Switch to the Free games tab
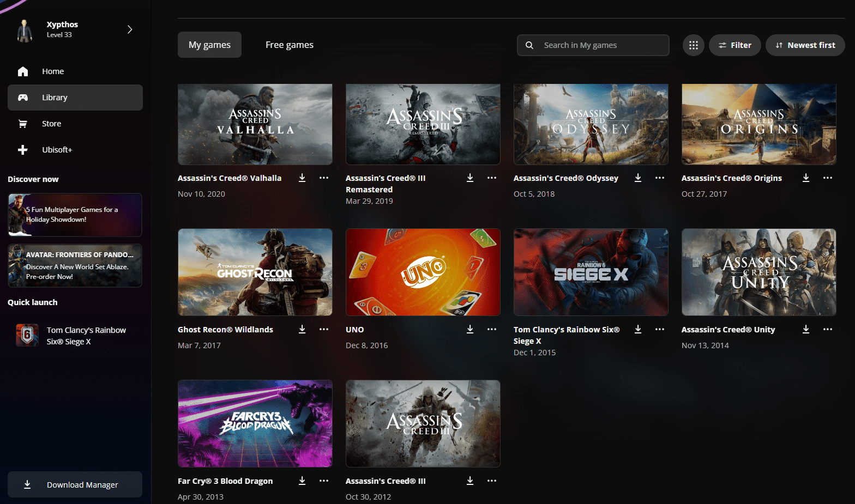 (289, 45)
